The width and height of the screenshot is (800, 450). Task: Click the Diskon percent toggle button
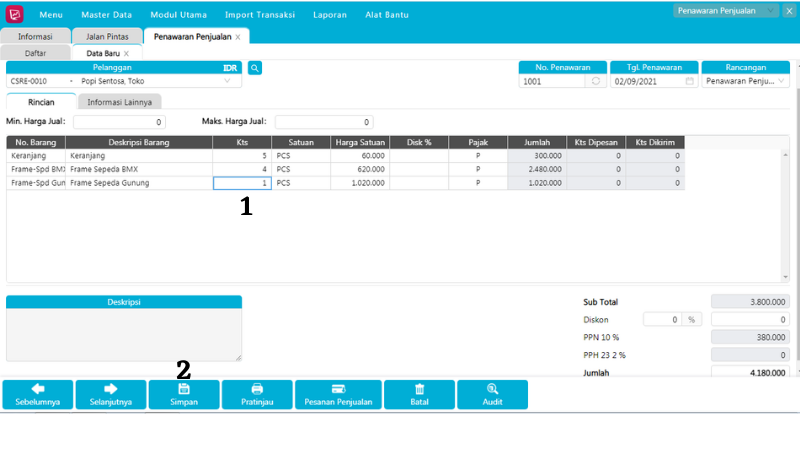691,320
